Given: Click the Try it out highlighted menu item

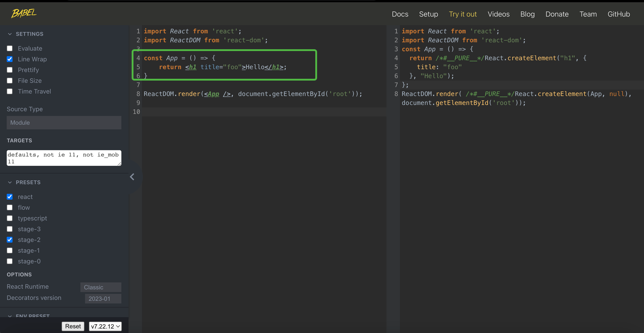Looking at the screenshot, I should tap(463, 14).
